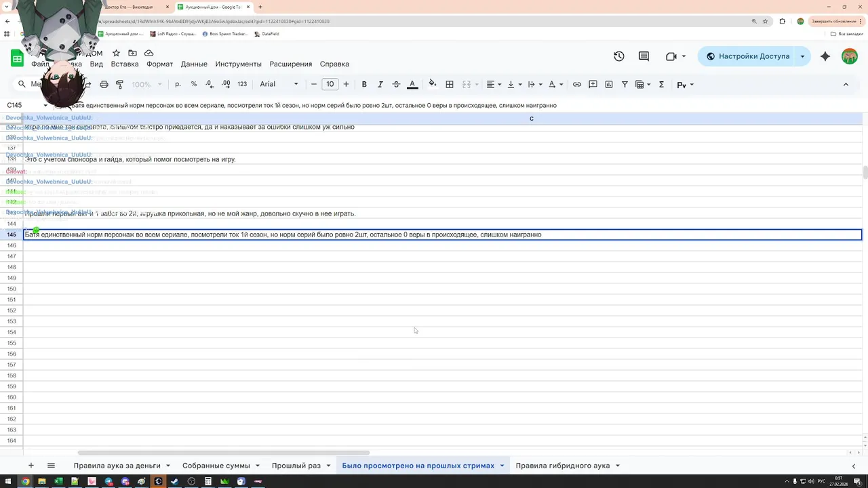Open Google account avatar
The height and width of the screenshot is (488, 868).
point(850,56)
